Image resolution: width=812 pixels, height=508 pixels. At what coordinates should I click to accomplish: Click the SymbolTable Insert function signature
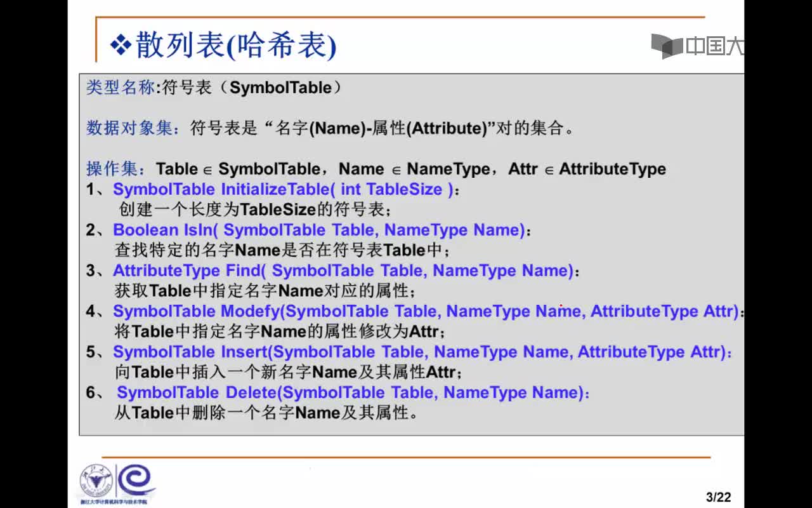pos(419,352)
